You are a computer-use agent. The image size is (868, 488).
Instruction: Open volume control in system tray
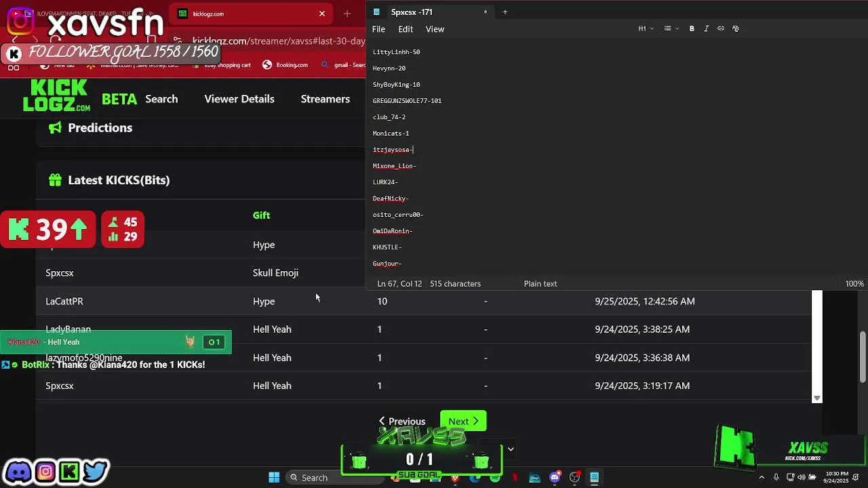[802, 478]
